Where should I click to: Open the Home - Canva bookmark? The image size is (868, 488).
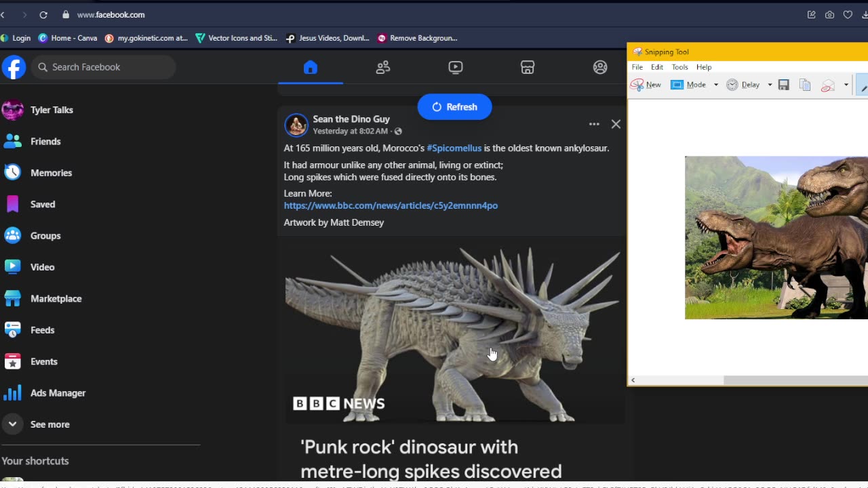coord(68,38)
